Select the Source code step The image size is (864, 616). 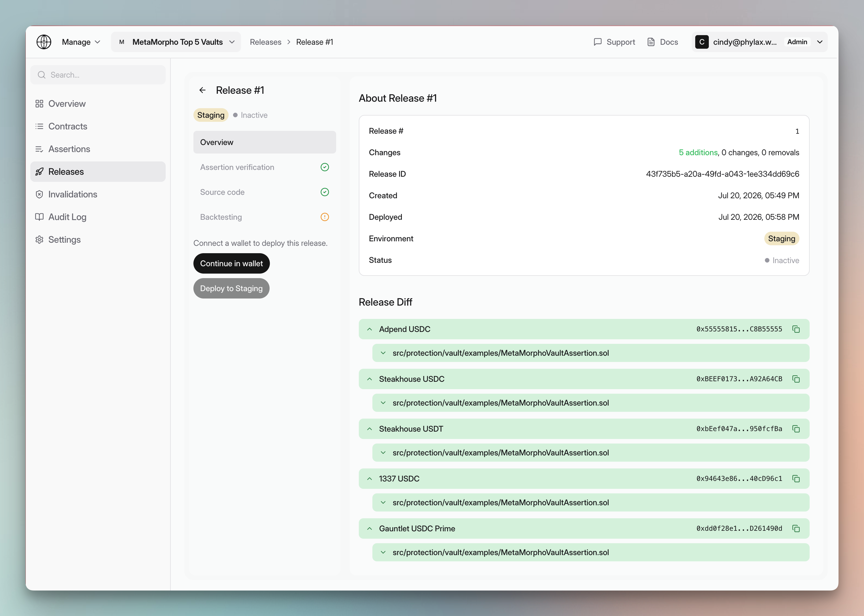(x=264, y=192)
